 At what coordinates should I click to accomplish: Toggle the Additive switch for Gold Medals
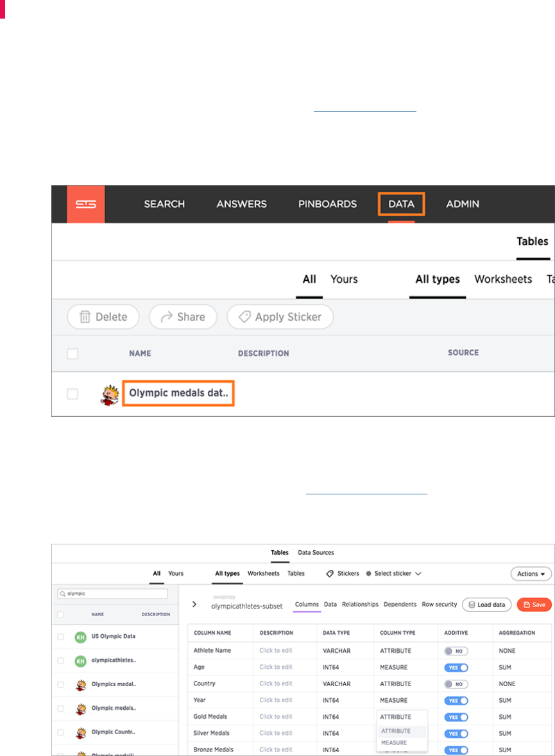(x=456, y=717)
